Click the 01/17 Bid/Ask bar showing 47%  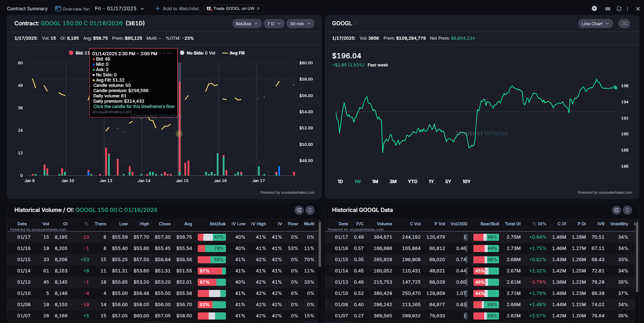pyautogui.click(x=212, y=237)
